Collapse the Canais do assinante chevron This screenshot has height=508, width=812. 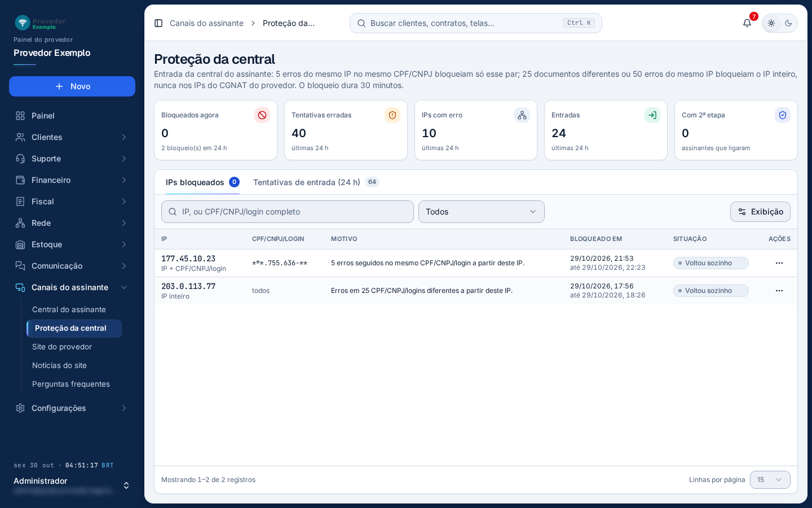tap(124, 287)
